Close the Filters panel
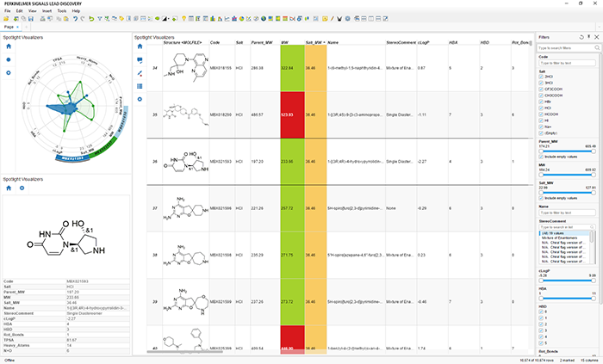Screen dimensions: 603x364 [x=596, y=37]
